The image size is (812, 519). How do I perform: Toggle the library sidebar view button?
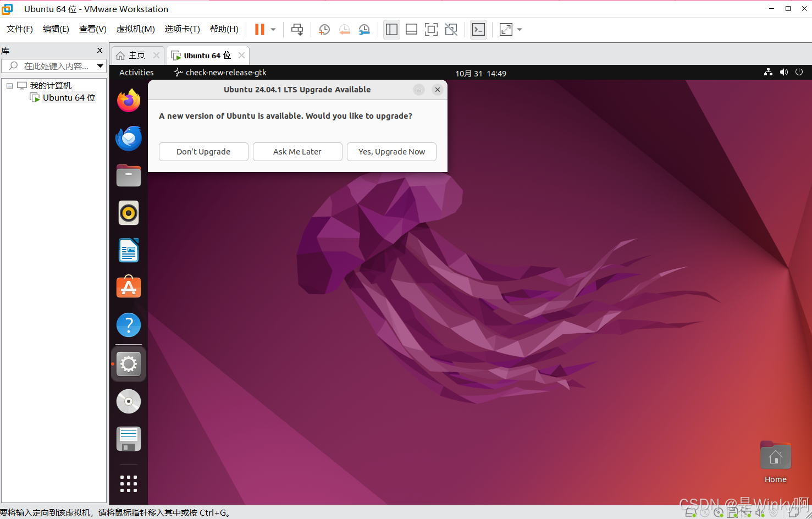tap(391, 30)
